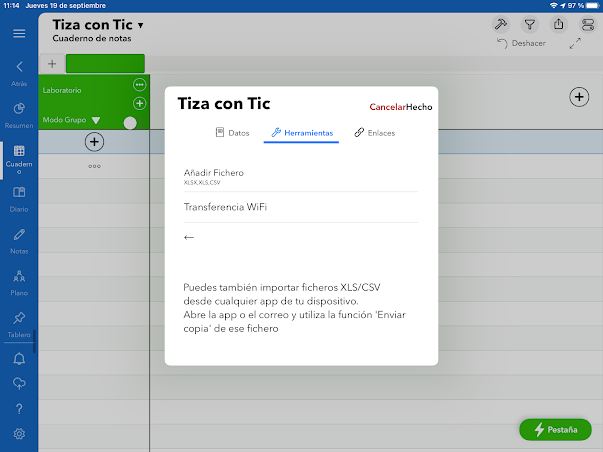Add new column with right circled plus
Viewport: 603px width, 452px height.
click(x=579, y=97)
